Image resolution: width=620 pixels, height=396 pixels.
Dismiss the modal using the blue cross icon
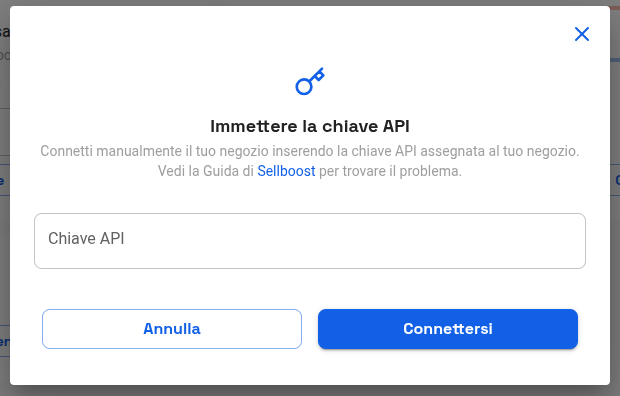click(x=582, y=34)
